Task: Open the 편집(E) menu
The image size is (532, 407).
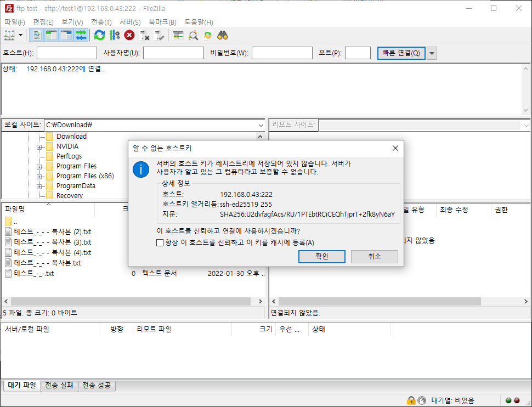Action: [x=43, y=22]
